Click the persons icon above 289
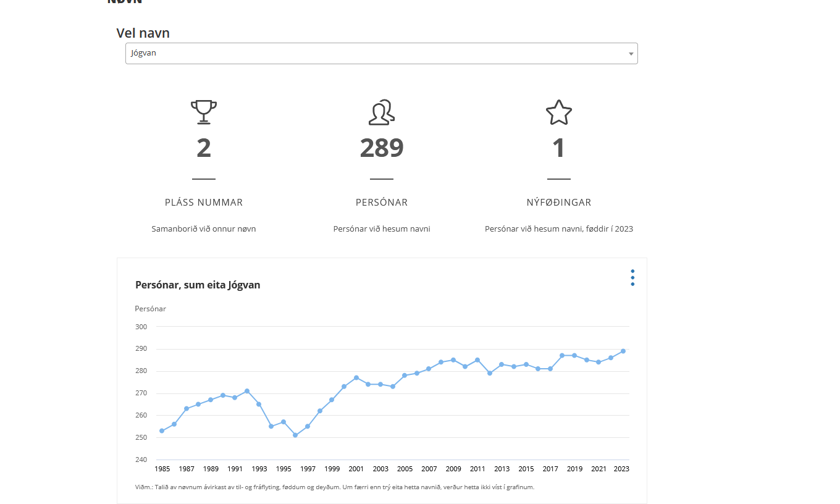Screen dimensions: 840x504 point(382,112)
